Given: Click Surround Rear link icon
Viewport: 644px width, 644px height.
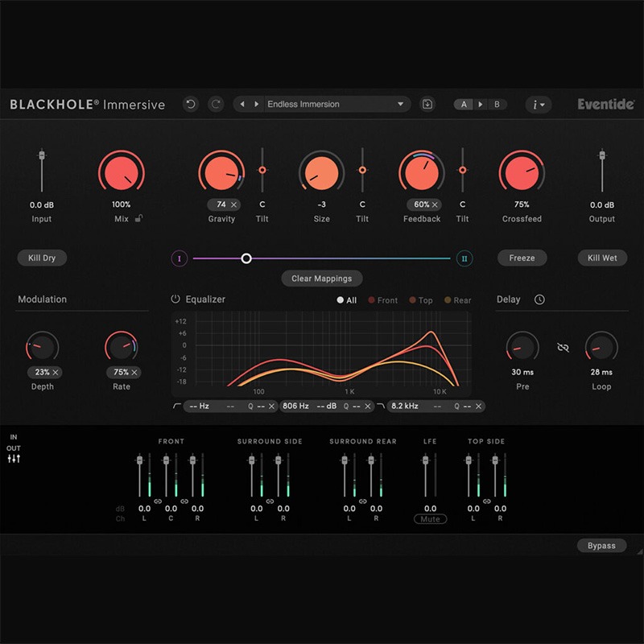Looking at the screenshot, I should coord(363,502).
